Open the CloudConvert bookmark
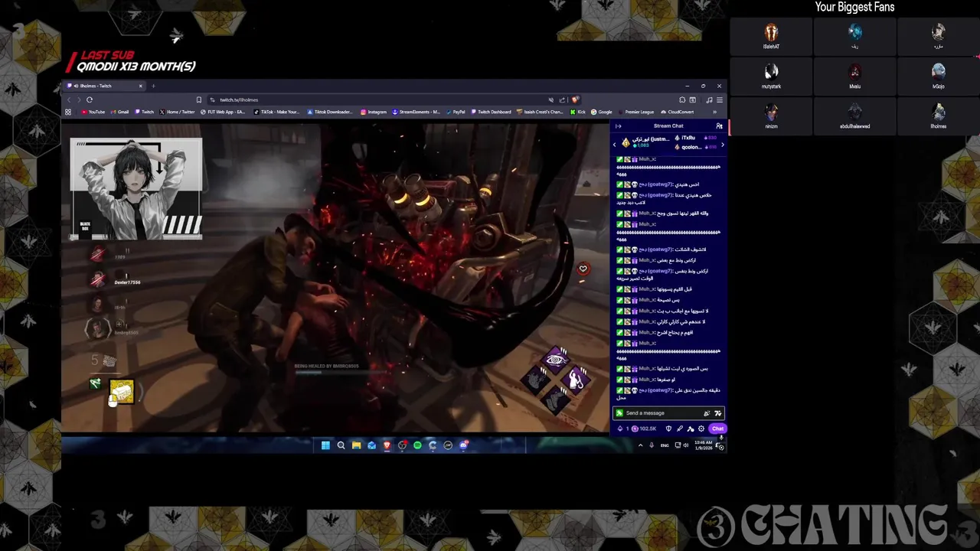Screen dimensions: 980x551 pos(678,112)
